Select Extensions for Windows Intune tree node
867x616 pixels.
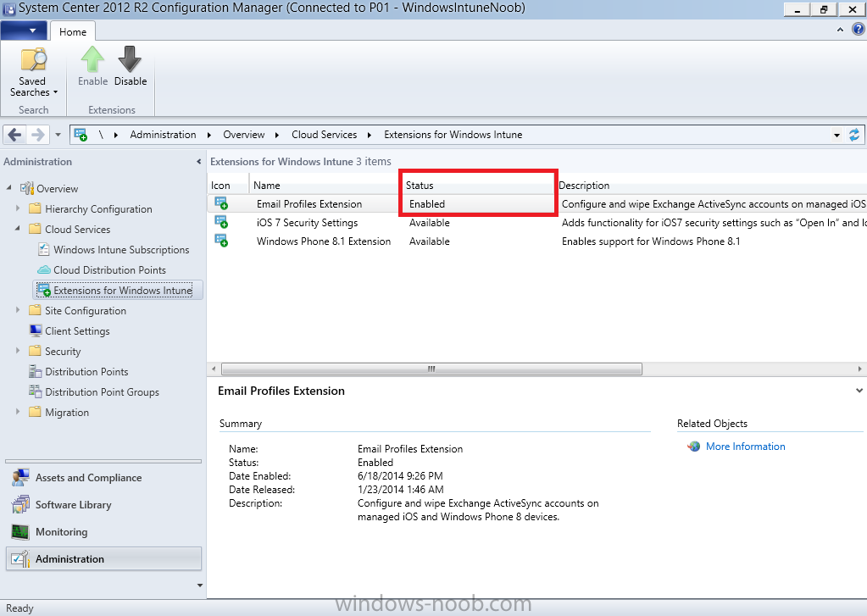coord(117,290)
